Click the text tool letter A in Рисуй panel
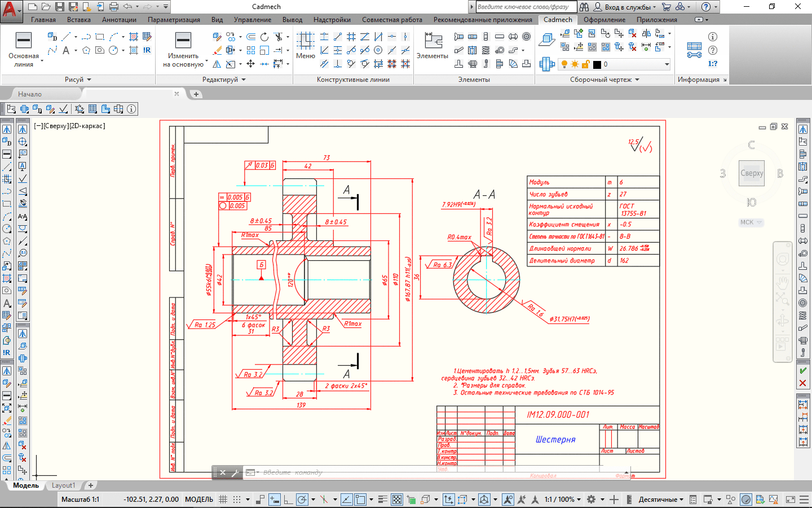This screenshot has height=508, width=812. 66,50
